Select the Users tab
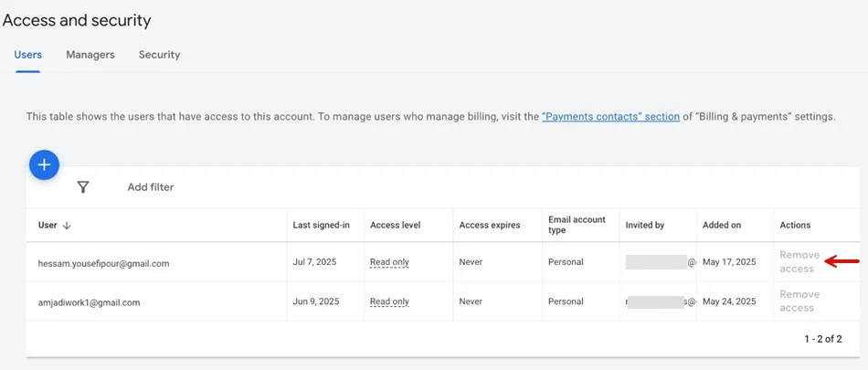 coord(28,55)
